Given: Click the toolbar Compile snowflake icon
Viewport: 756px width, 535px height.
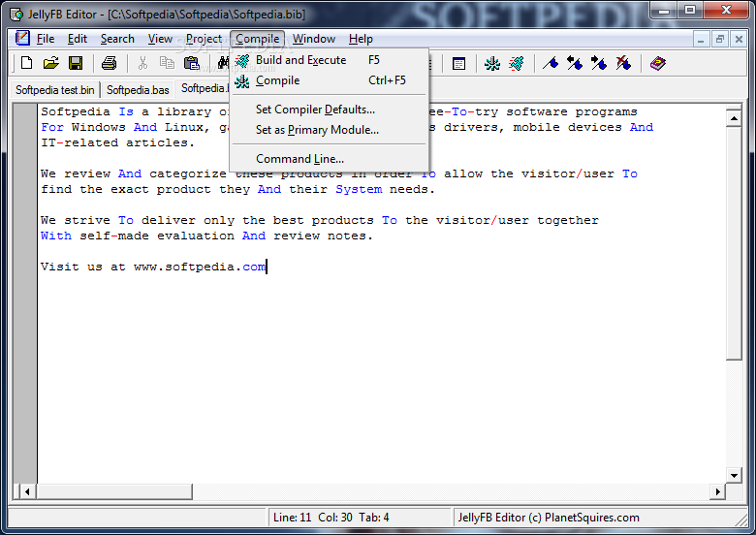Looking at the screenshot, I should tap(492, 63).
